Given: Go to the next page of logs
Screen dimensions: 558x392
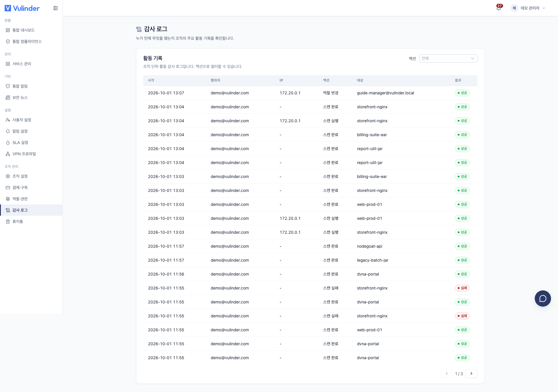Looking at the screenshot, I should coord(471,373).
